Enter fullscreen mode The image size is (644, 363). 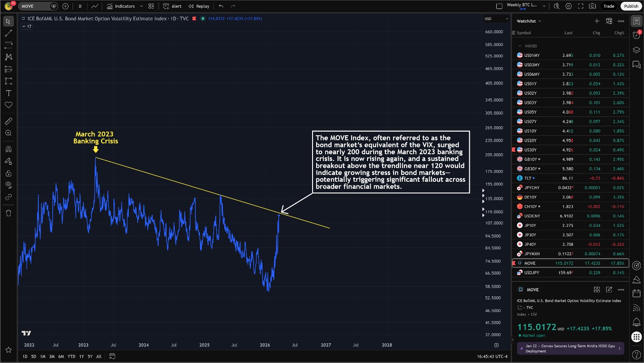coord(581,6)
